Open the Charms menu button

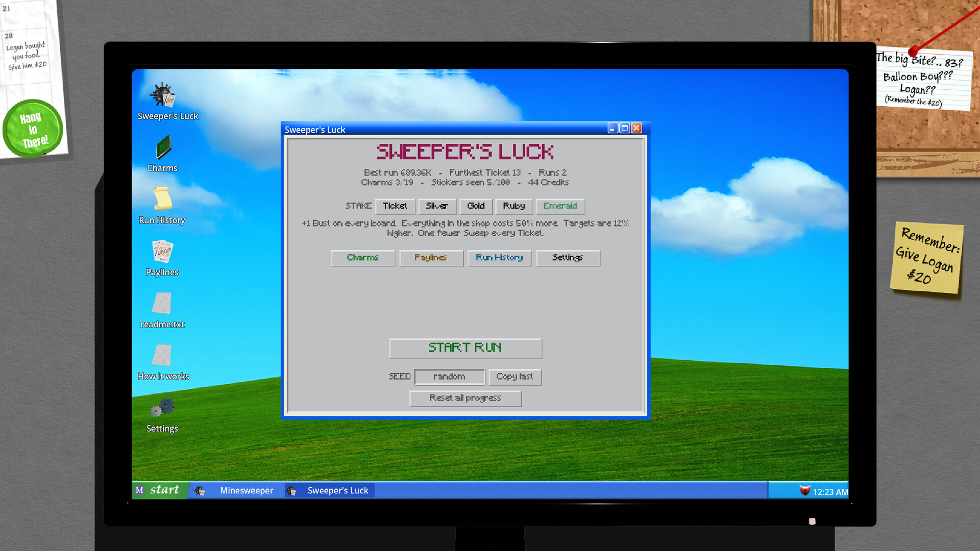[x=363, y=258]
